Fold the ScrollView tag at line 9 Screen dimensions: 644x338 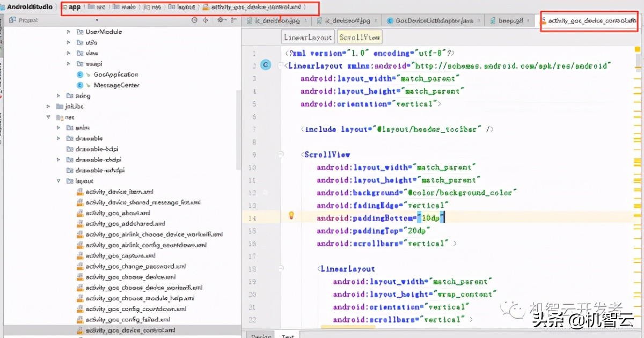[x=281, y=155]
